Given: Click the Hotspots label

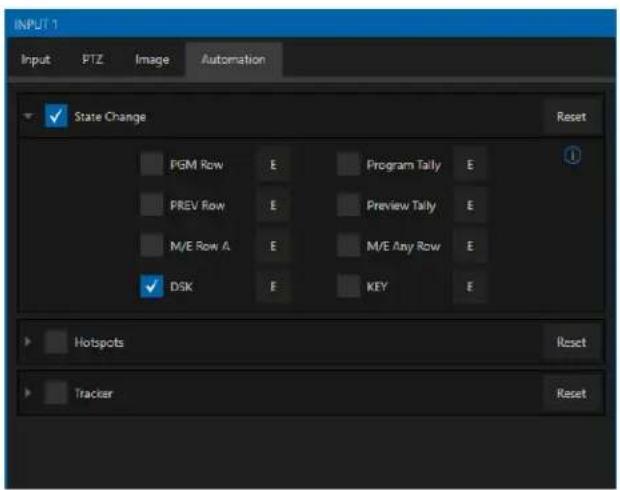Looking at the screenshot, I should click(99, 342).
